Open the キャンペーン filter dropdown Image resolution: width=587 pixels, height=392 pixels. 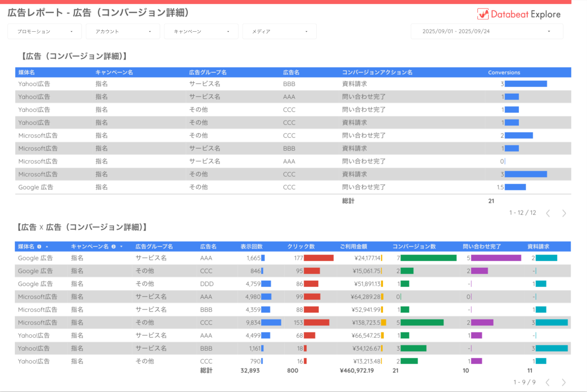pyautogui.click(x=201, y=32)
